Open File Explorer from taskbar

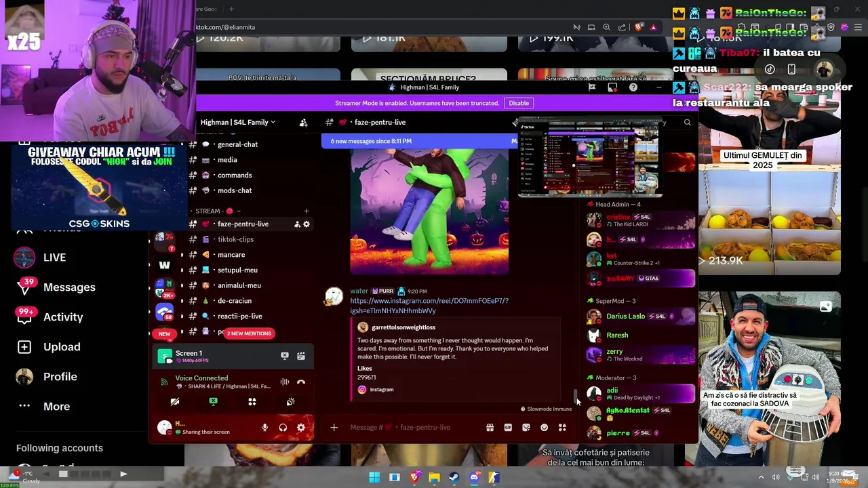point(434,477)
